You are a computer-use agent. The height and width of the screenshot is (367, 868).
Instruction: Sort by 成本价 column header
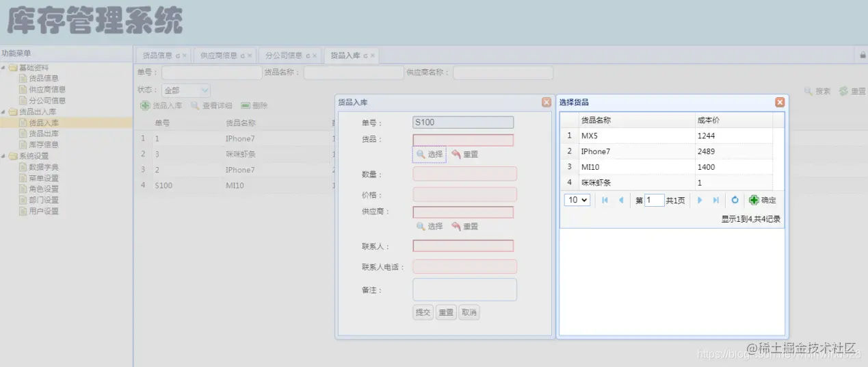tap(733, 121)
